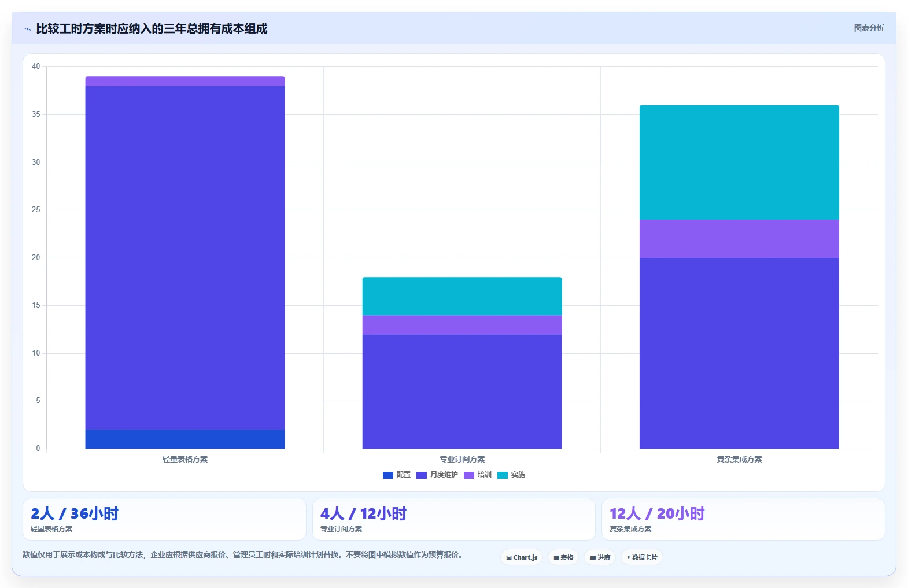Viewport: 908px width, 588px height.
Task: Open the 2人 / 36小时 stat card
Action: [164, 519]
